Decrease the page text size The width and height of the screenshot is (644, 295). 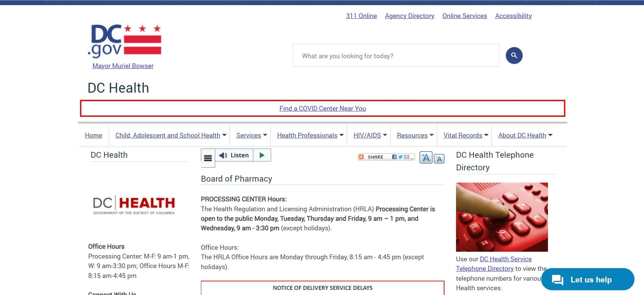point(439,159)
